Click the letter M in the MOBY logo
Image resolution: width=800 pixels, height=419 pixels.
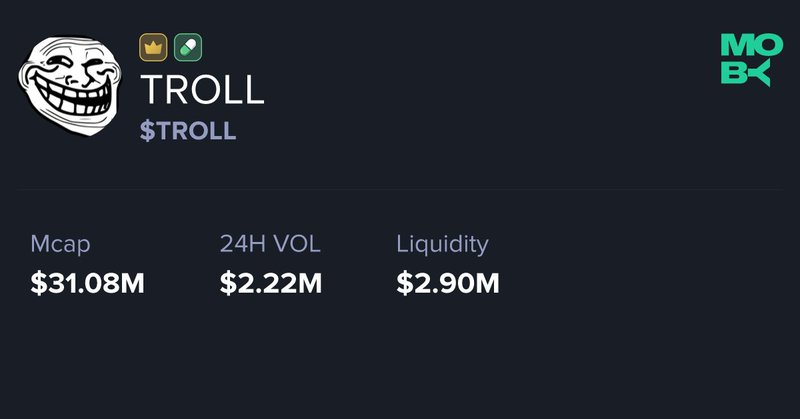point(733,46)
